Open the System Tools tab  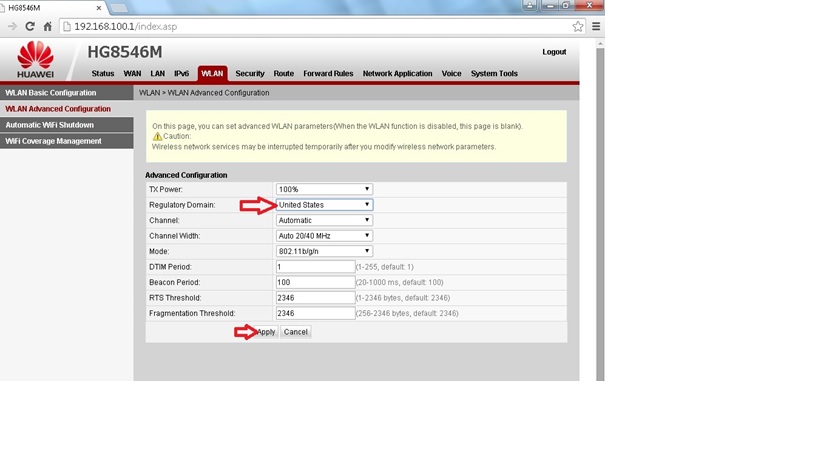pyautogui.click(x=494, y=74)
